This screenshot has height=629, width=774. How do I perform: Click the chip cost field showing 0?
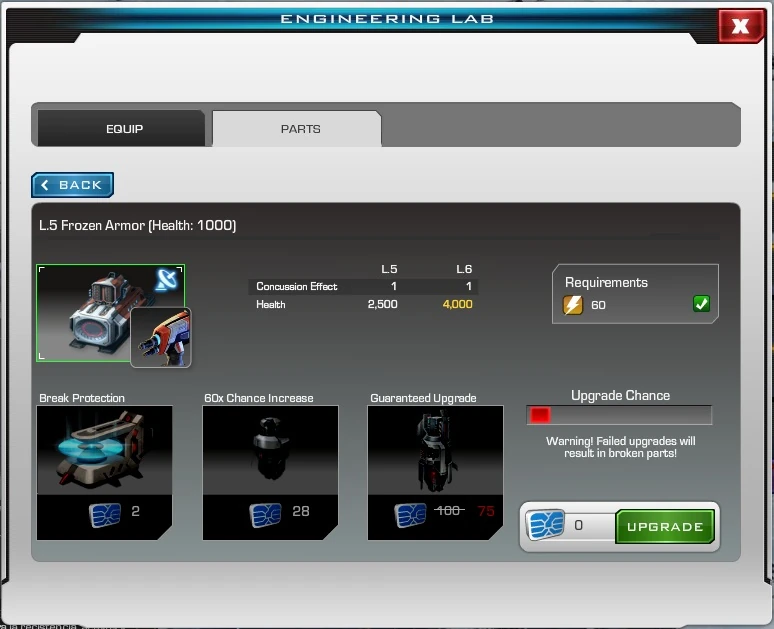(x=591, y=525)
